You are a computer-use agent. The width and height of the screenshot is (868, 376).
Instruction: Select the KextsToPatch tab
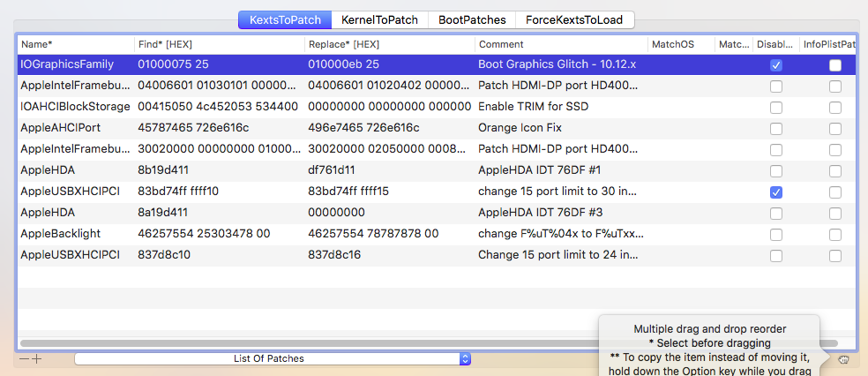(285, 19)
